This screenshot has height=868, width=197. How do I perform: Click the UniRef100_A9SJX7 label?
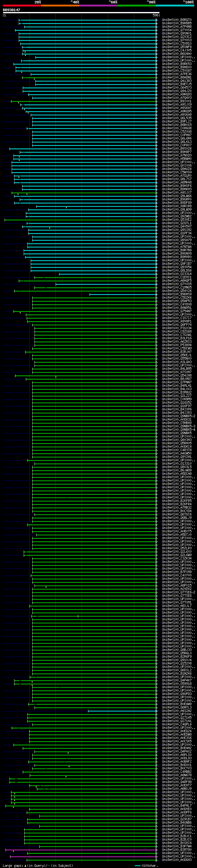(x=176, y=193)
